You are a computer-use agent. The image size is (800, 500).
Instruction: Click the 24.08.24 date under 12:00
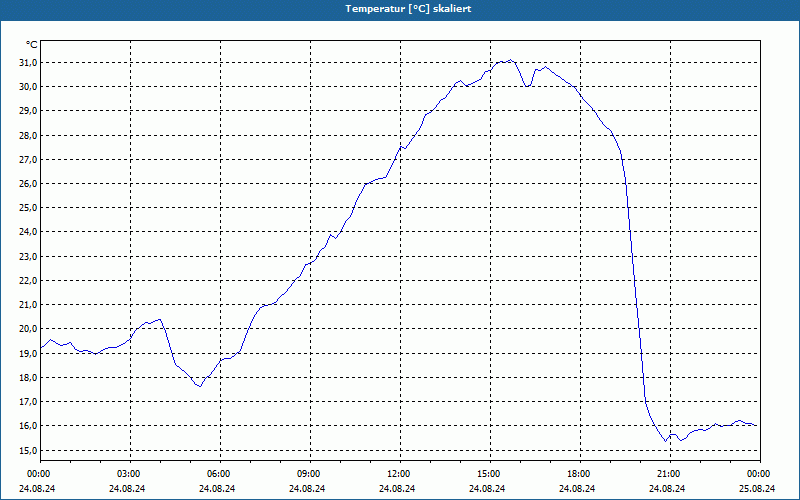pos(397,489)
